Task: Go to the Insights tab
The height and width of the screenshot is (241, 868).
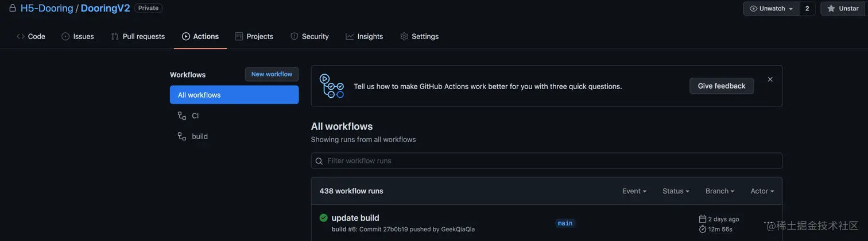Action: [364, 36]
